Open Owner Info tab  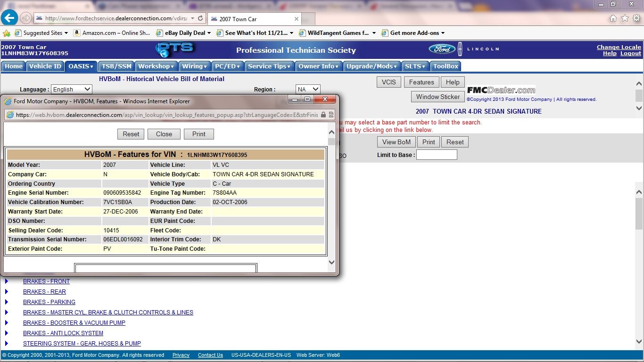coord(318,66)
